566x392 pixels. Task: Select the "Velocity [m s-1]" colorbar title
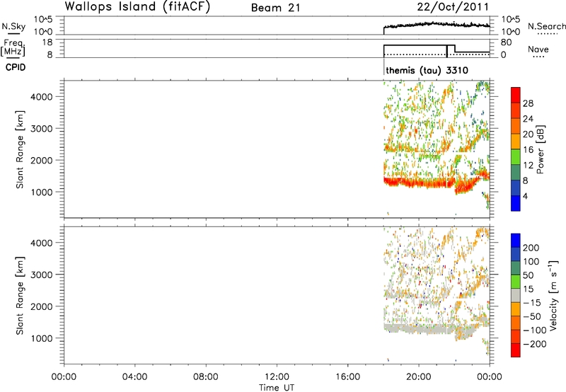pyautogui.click(x=553, y=296)
